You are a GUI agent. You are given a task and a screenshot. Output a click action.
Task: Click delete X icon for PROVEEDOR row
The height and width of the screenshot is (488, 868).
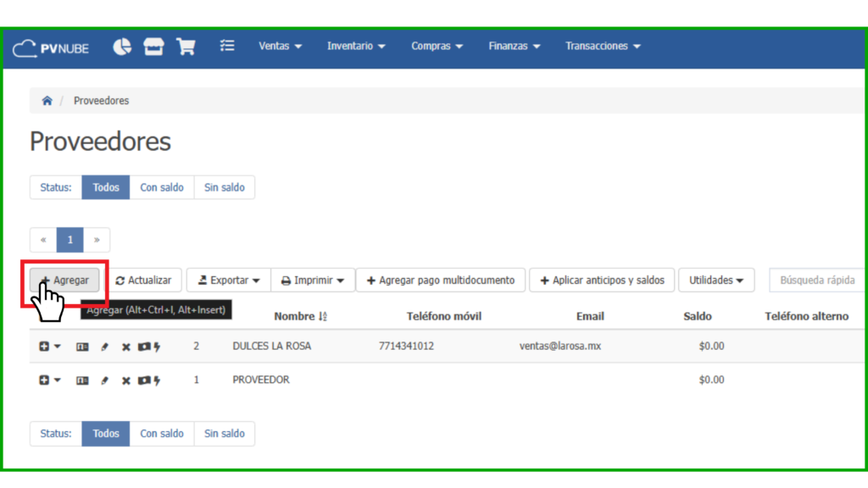coord(126,380)
